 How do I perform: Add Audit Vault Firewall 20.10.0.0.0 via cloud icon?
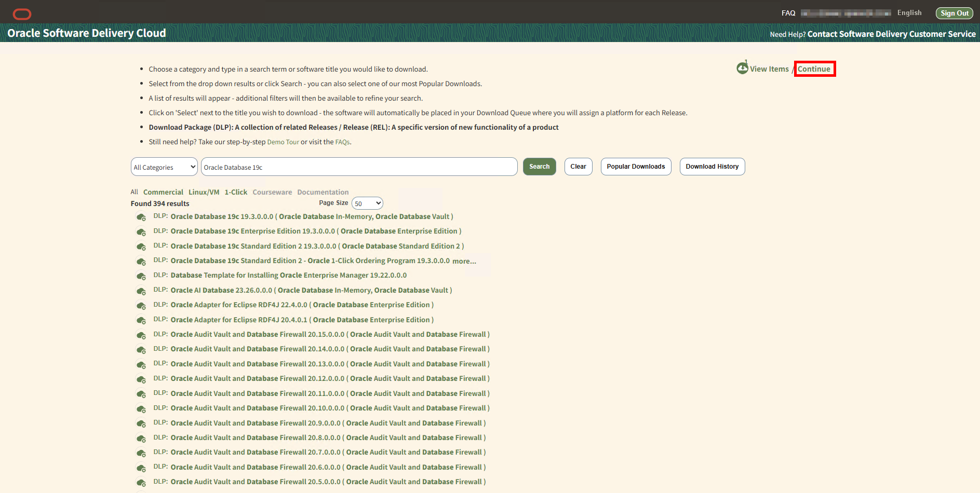(141, 408)
